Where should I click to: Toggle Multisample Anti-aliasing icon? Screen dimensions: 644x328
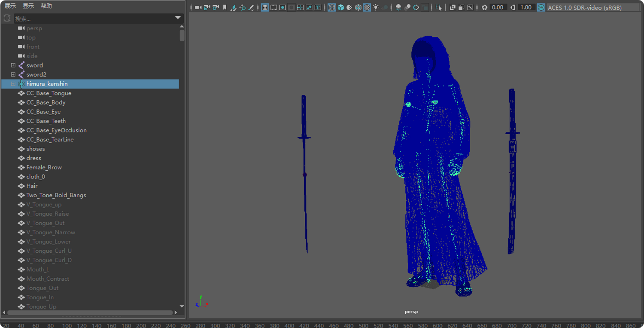point(416,7)
